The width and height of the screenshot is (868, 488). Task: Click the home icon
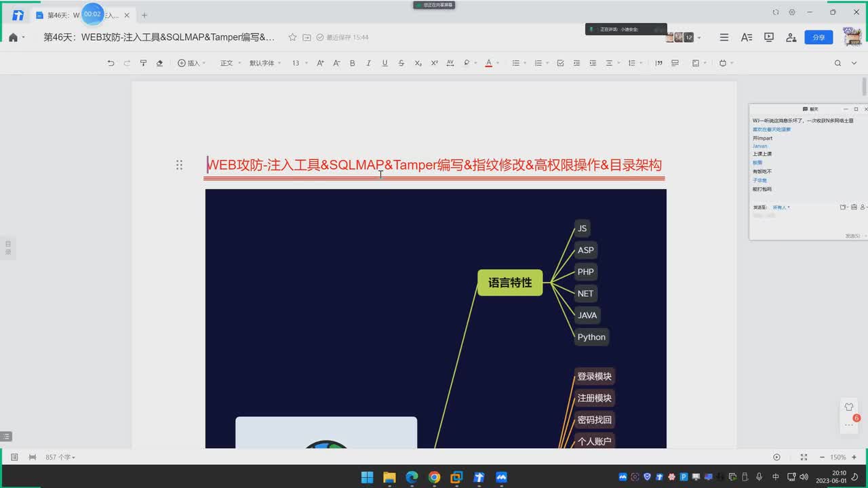coord(13,37)
